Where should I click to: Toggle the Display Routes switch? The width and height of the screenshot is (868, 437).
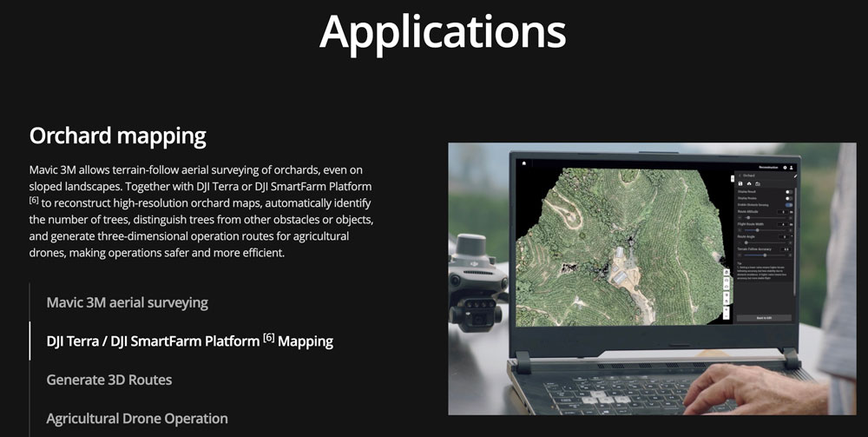tap(789, 198)
